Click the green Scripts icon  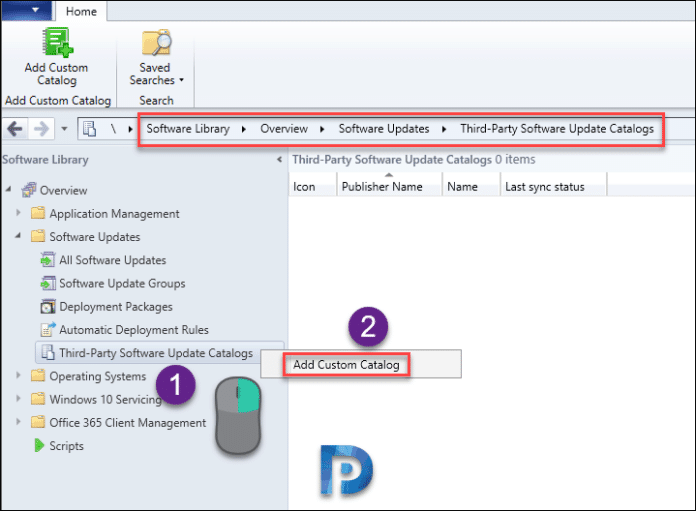[x=39, y=445]
